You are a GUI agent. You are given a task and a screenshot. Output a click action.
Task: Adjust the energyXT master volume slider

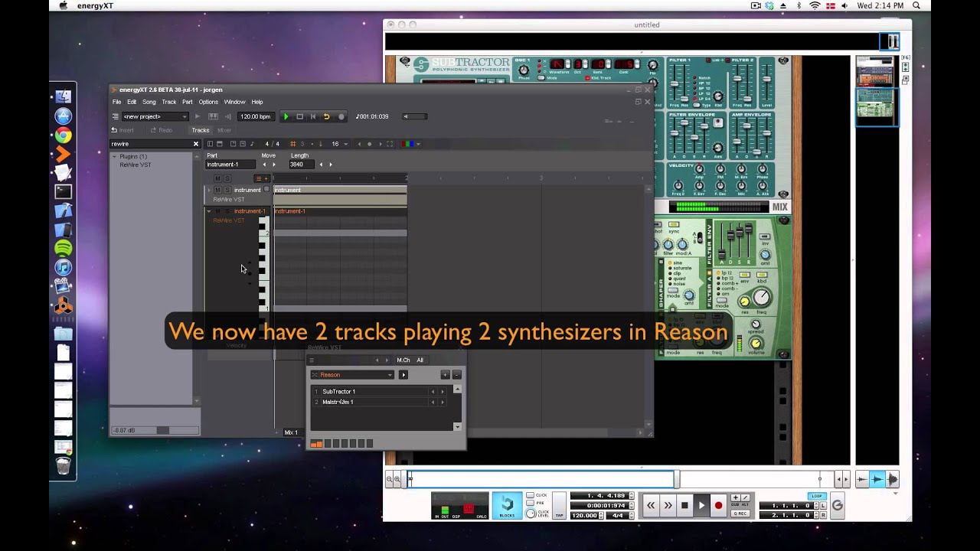(x=415, y=116)
